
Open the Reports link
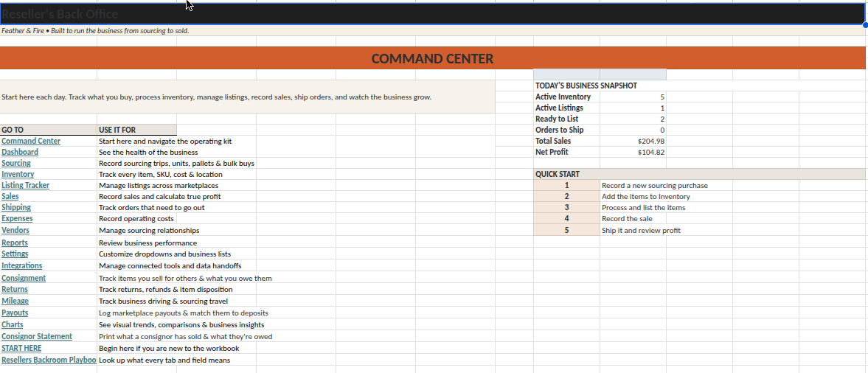pyautogui.click(x=15, y=243)
